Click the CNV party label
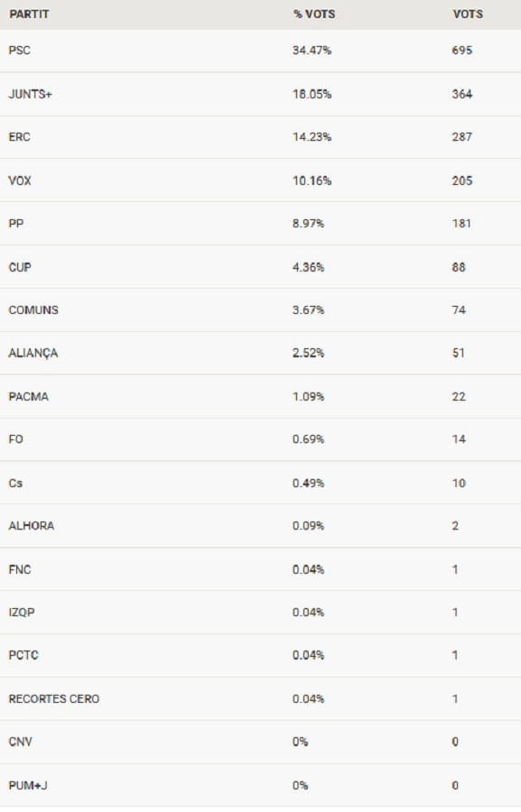 20,743
